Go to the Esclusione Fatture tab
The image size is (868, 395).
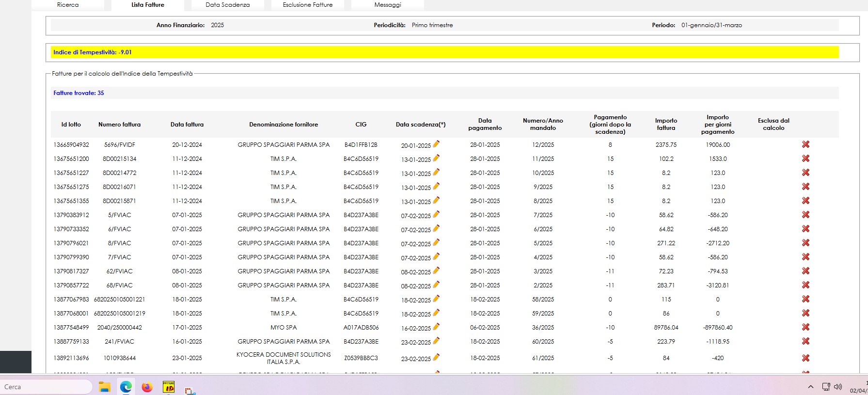coord(308,5)
